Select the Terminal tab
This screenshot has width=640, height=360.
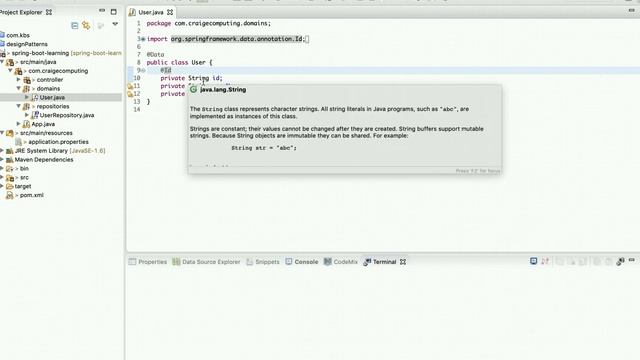380,262
